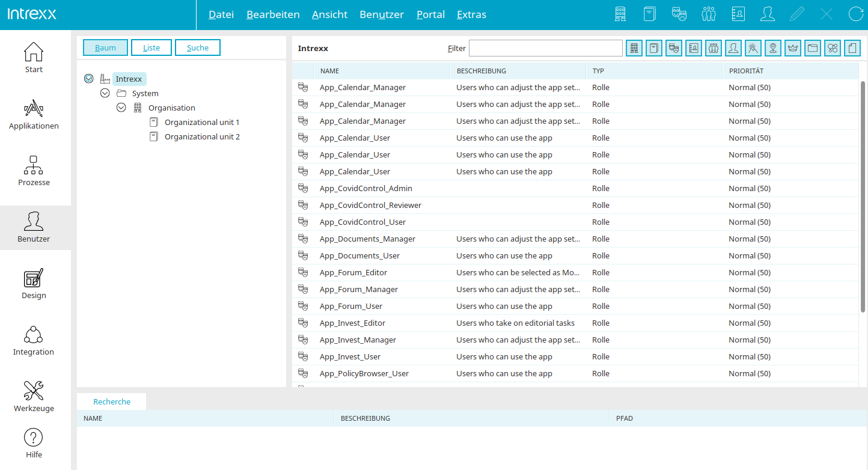Click the Intrexx logo
Viewport: 868px width, 470px height.
[x=32, y=14]
